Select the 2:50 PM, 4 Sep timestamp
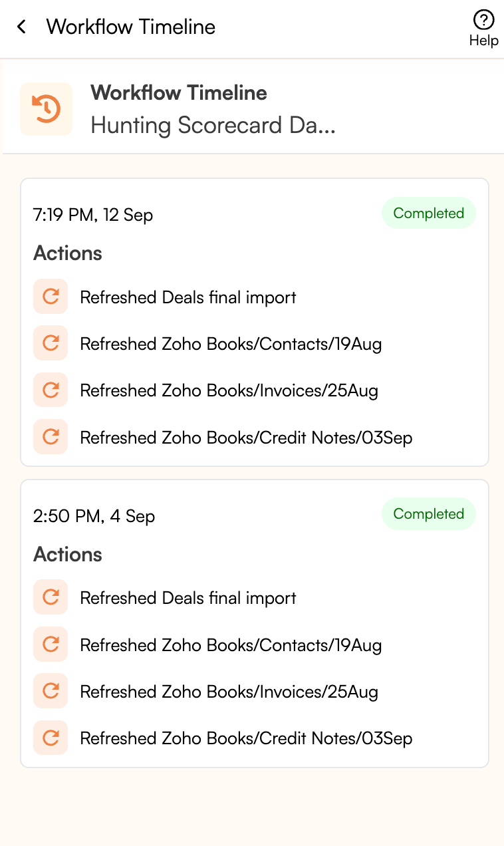The image size is (504, 846). [94, 516]
